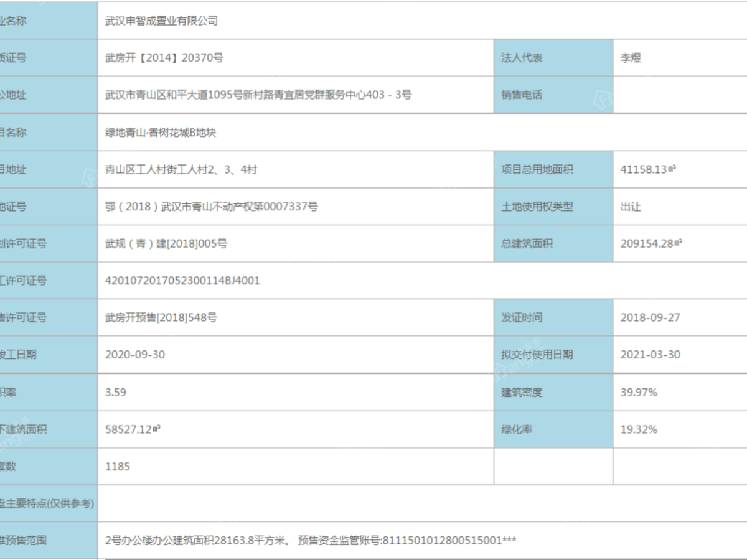Select building density value 39.97%
747x560 pixels.
pos(639,392)
